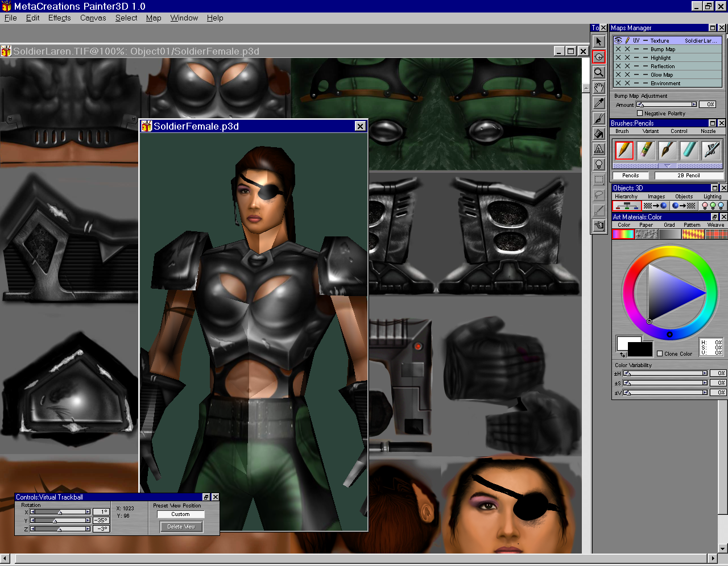Toggle Texture map eye visibility

(x=618, y=40)
